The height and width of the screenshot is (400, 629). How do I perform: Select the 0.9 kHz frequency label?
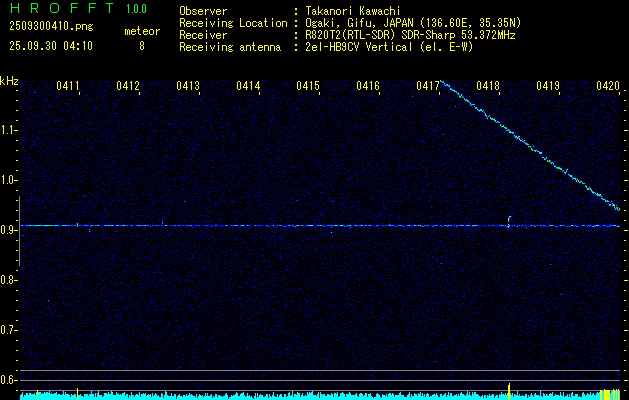pos(9,230)
